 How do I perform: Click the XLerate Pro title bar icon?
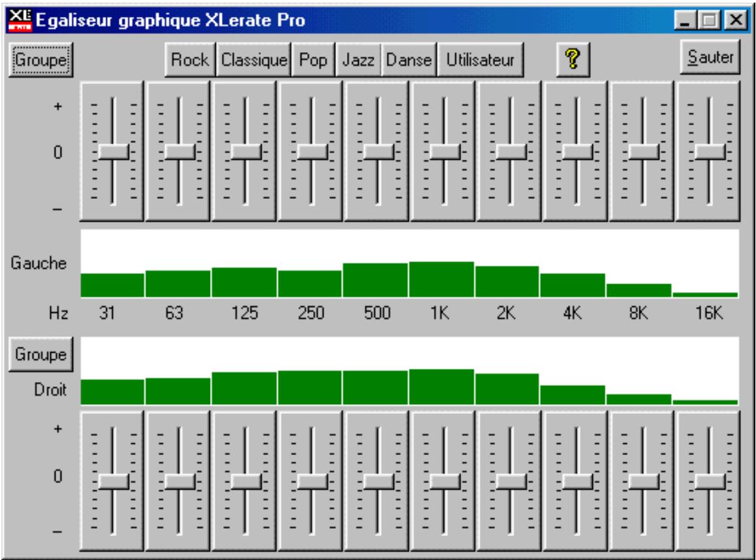tap(20, 20)
